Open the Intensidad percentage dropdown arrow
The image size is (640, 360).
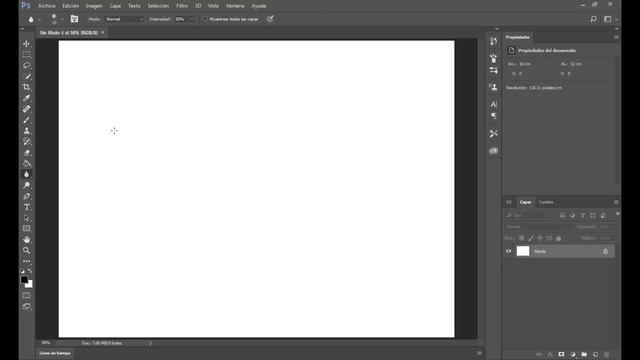(192, 19)
